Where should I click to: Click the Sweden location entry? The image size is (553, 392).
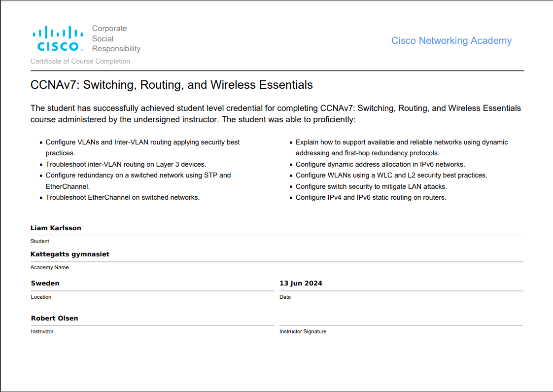45,283
